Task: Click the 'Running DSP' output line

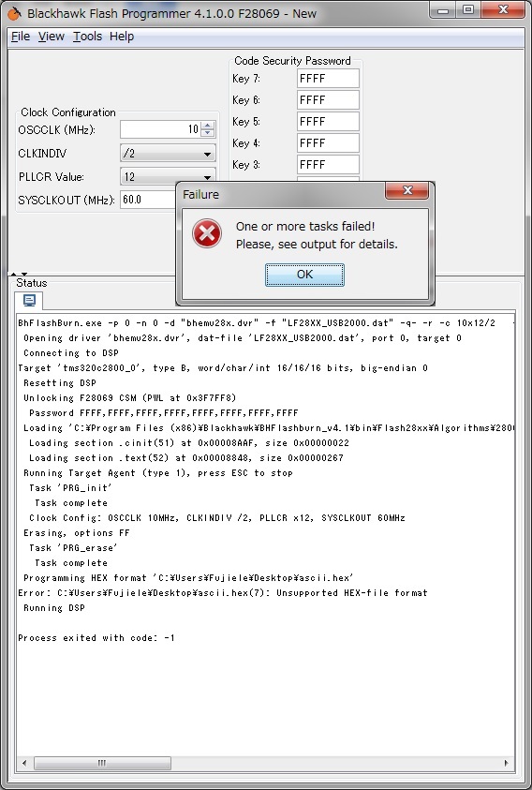Action: 54,608
